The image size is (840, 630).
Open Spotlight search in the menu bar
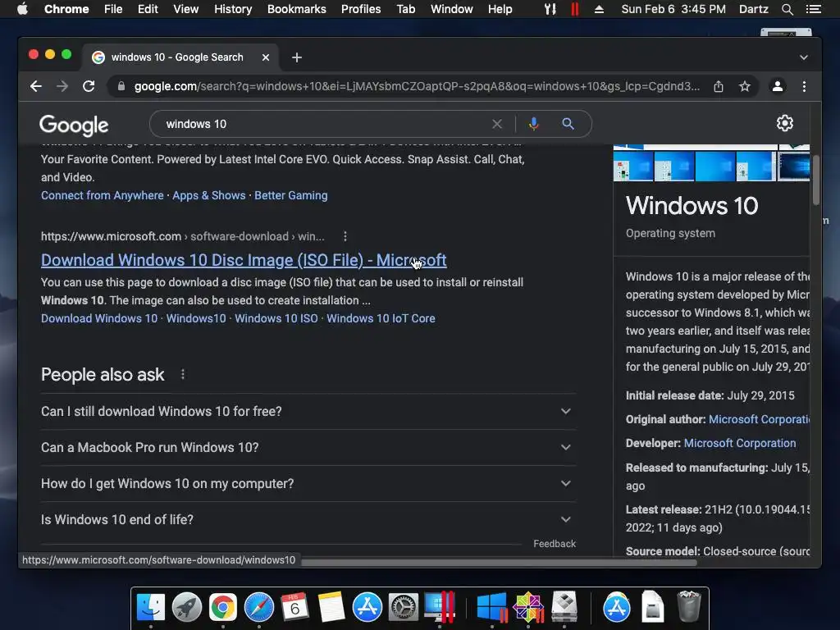tap(787, 9)
